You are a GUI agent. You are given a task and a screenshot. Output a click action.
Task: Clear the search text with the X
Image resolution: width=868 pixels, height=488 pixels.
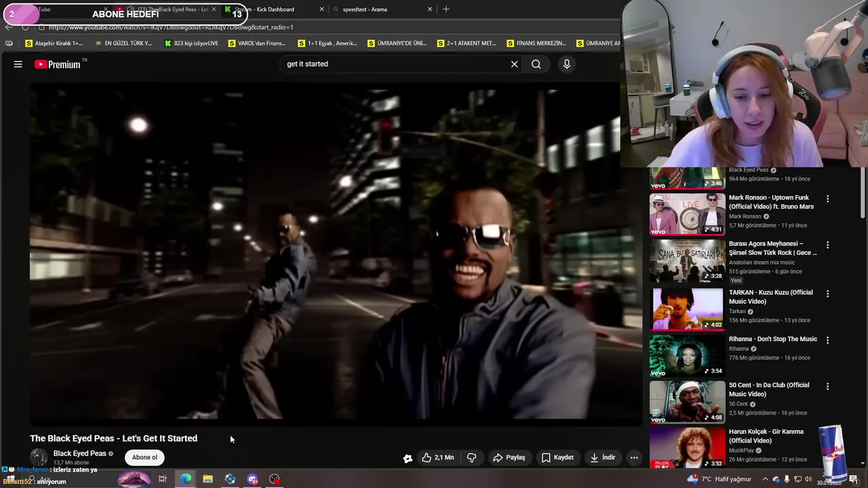[x=514, y=64]
